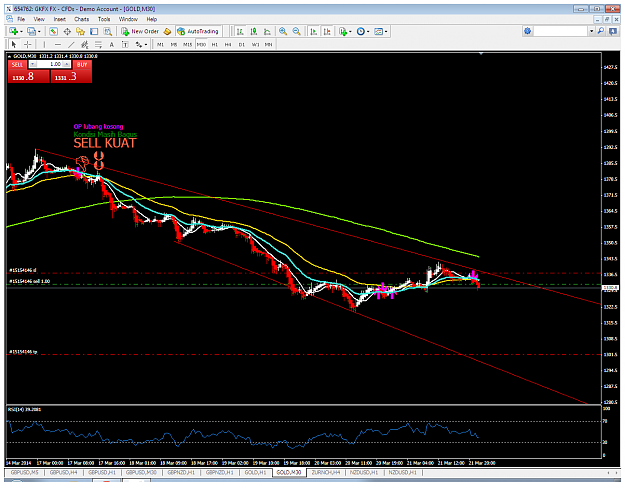This screenshot has width=625, height=482.
Task: Switch chart to H4 timeframe
Action: [228, 45]
